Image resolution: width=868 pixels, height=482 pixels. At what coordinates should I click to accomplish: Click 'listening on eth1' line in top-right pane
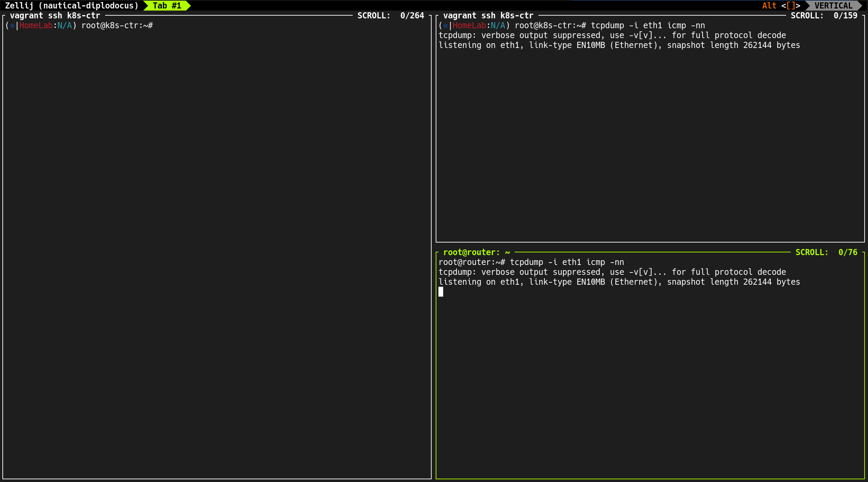point(619,45)
